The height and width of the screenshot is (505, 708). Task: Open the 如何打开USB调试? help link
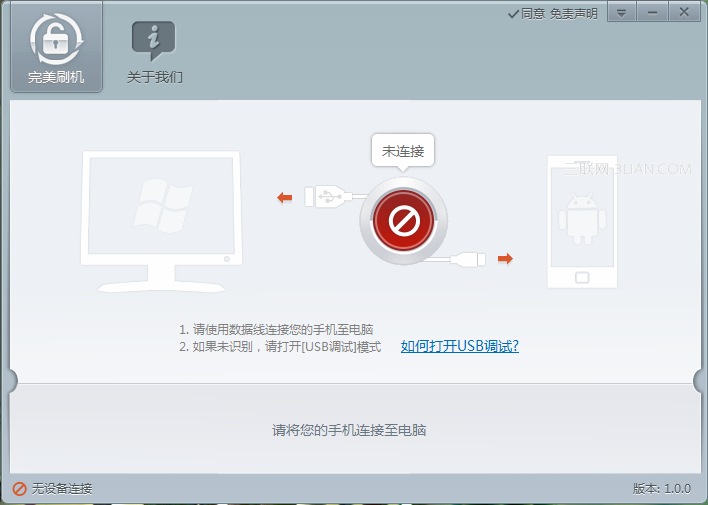click(x=460, y=346)
